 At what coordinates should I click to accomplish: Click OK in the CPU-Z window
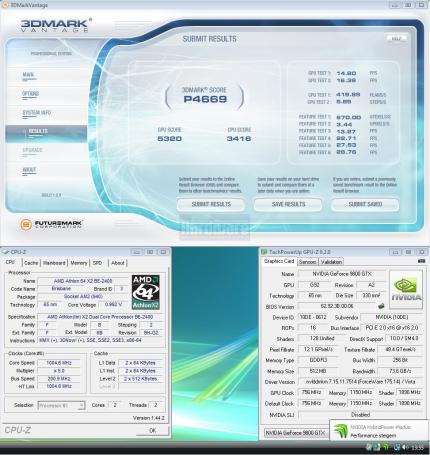pyautogui.click(x=152, y=430)
